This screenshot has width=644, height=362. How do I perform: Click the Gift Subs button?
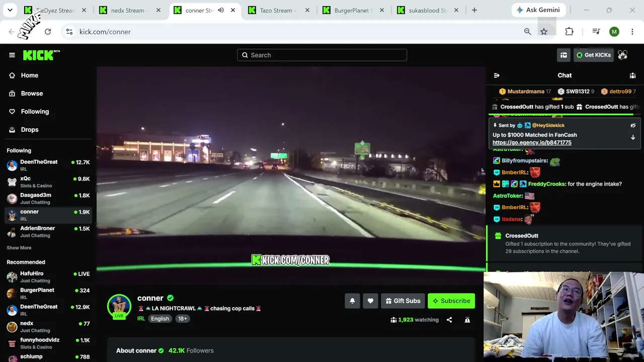pyautogui.click(x=403, y=301)
